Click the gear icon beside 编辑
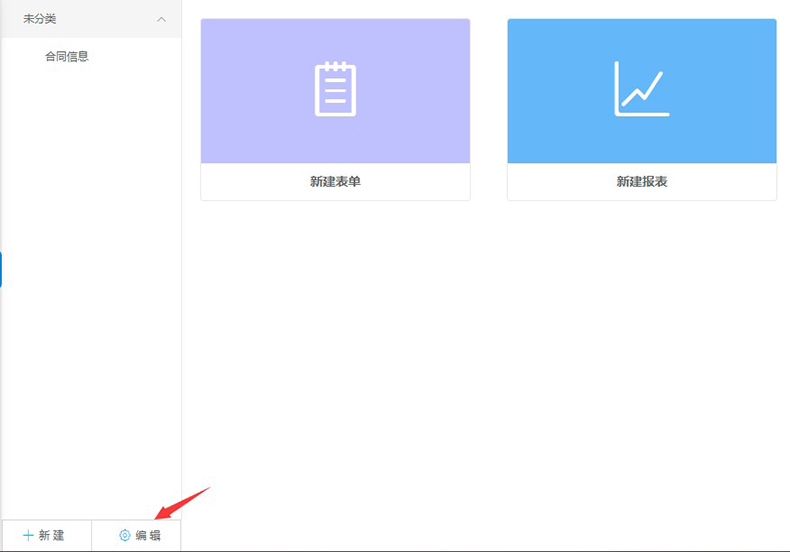This screenshot has width=790, height=552. pos(124,535)
